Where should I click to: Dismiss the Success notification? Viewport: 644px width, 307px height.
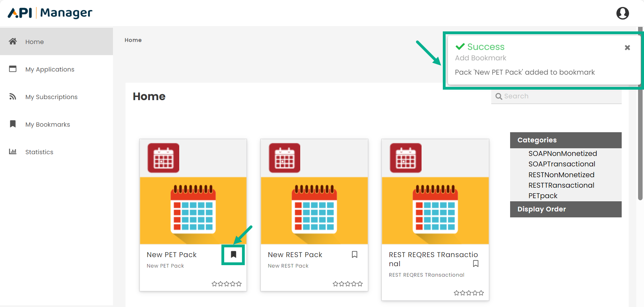coord(627,48)
